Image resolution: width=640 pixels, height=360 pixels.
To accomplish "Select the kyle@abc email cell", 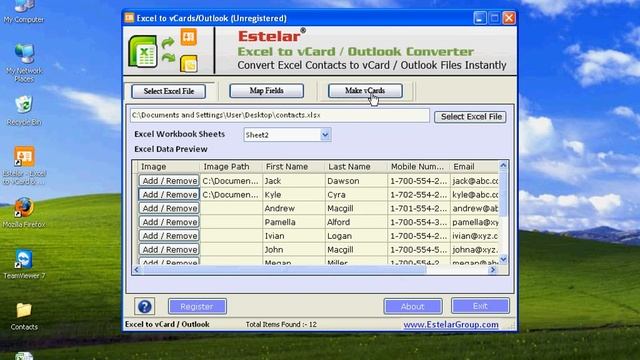I will [474, 195].
